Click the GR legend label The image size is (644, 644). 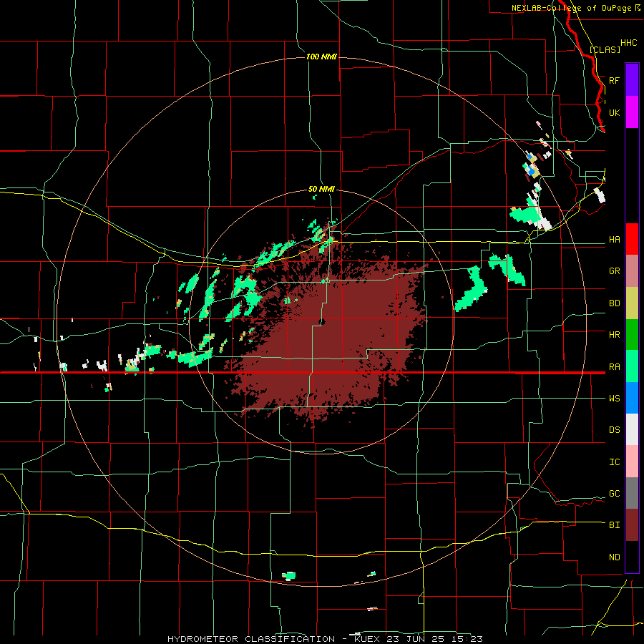click(614, 271)
